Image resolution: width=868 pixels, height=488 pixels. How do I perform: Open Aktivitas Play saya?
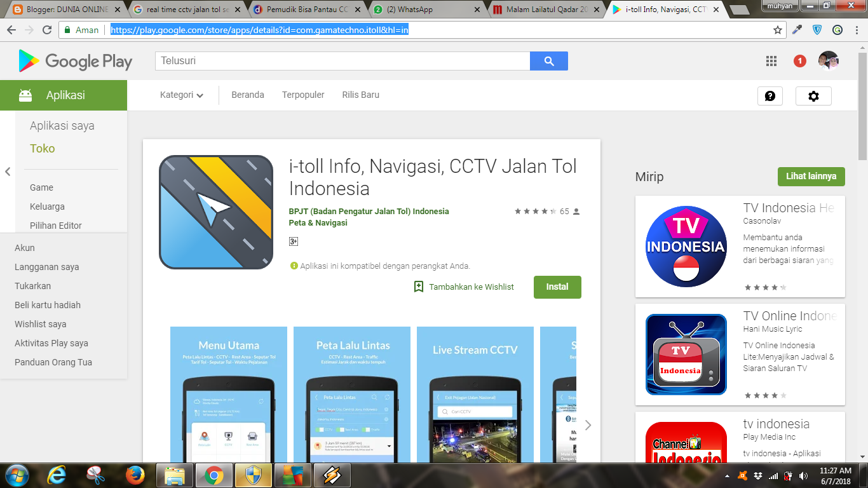(51, 343)
